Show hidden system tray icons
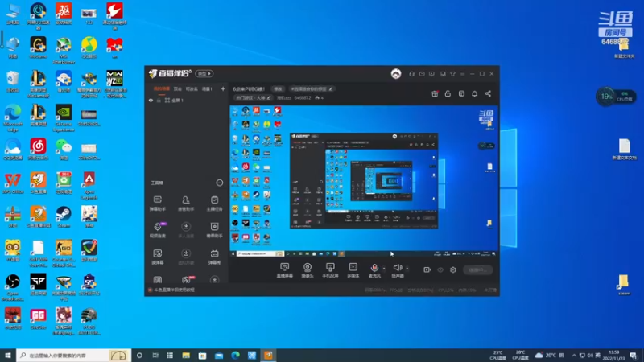Screen dimensions: 644x362 coord(574,355)
